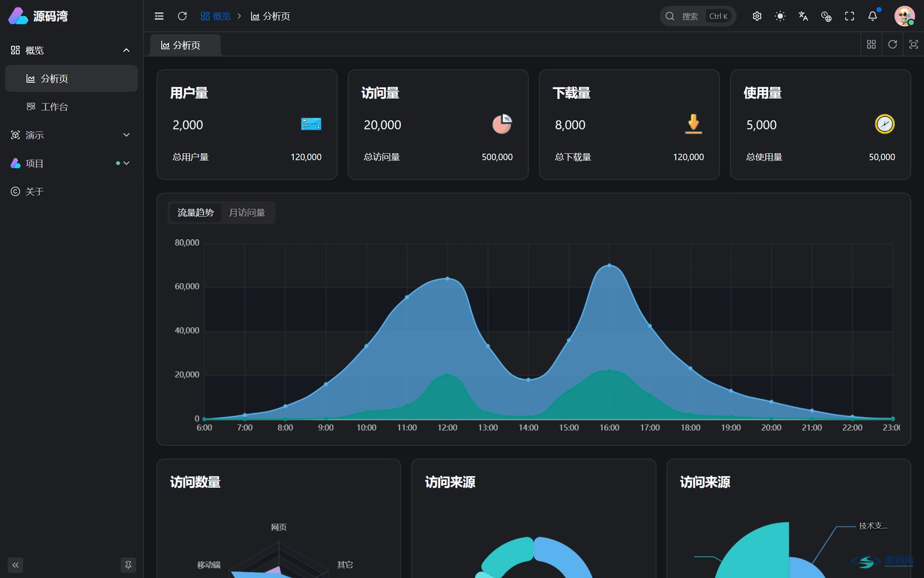Open the 关于 sidebar item

point(72,192)
